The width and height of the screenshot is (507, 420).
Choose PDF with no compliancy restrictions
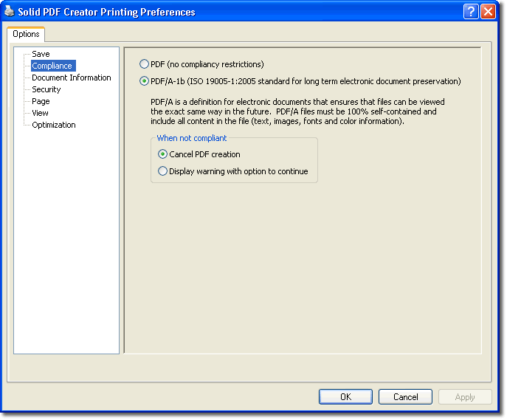144,65
